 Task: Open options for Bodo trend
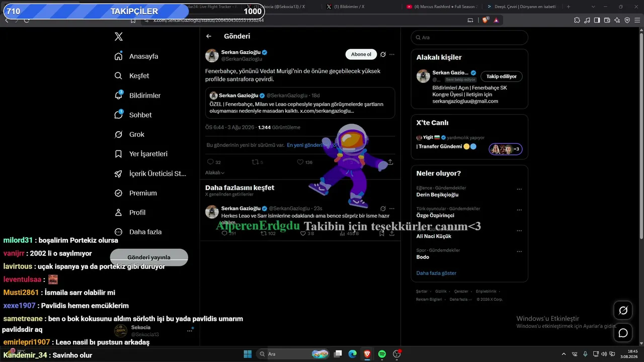click(519, 251)
